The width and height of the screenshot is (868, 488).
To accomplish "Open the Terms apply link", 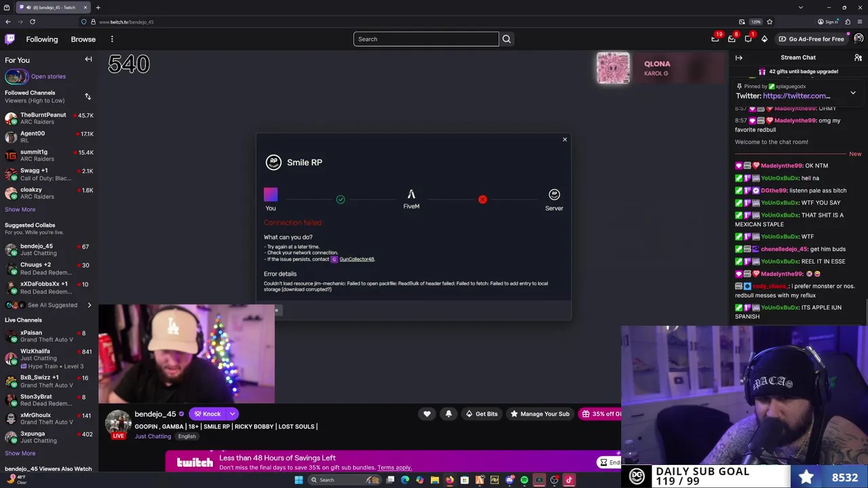I will [395, 468].
